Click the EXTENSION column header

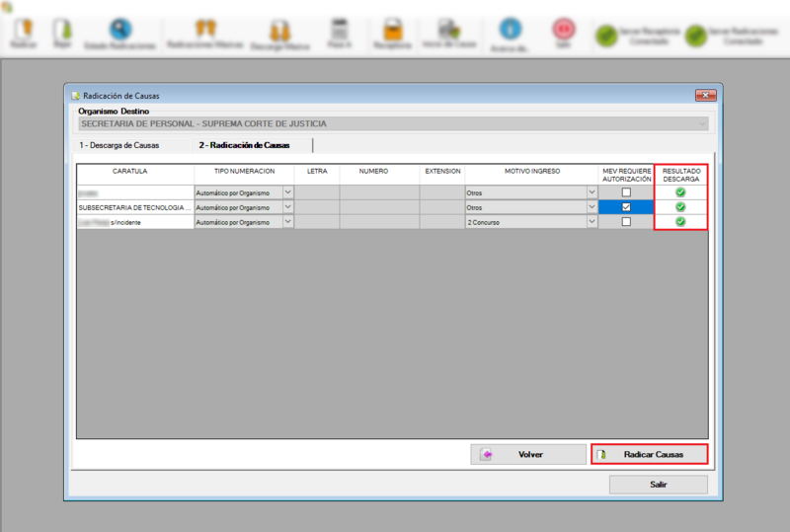[442, 175]
